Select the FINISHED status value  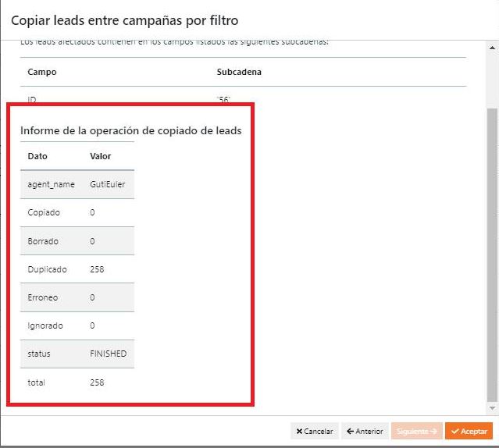pos(109,354)
